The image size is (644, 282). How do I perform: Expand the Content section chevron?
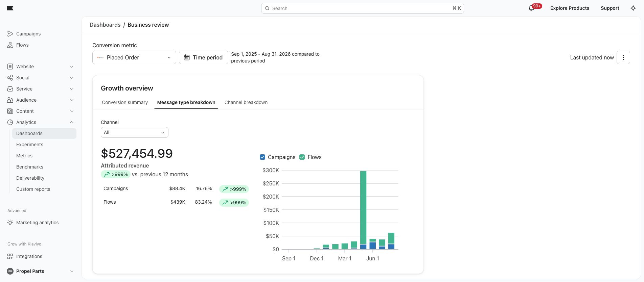point(72,111)
